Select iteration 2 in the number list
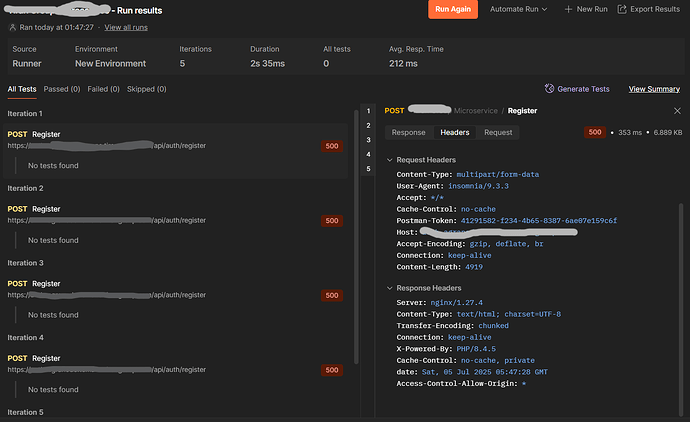 [x=368, y=125]
